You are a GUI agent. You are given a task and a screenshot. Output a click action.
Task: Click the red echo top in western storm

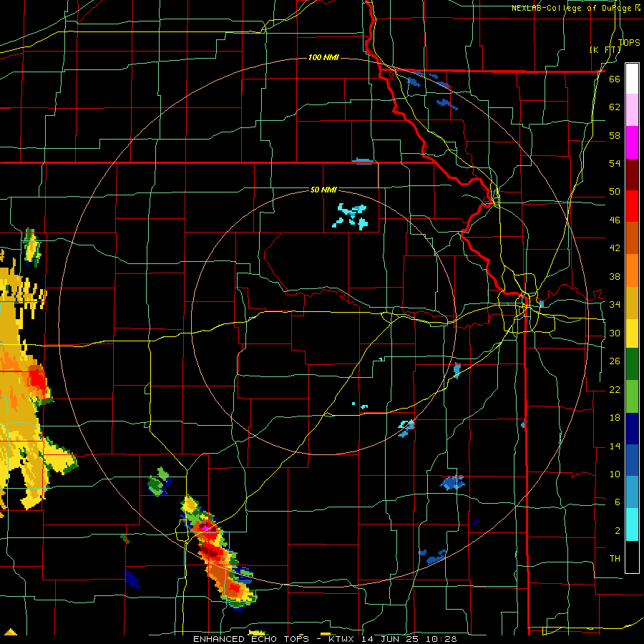pyautogui.click(x=38, y=378)
